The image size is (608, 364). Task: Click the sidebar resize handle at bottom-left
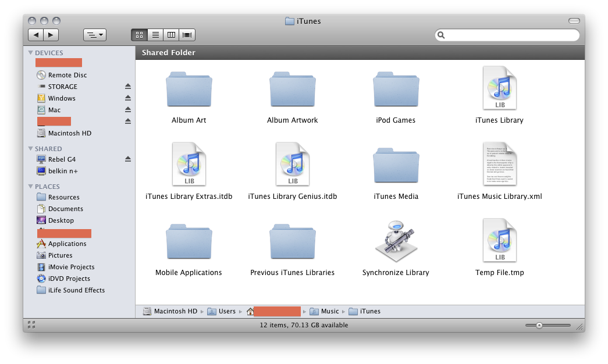tap(31, 325)
